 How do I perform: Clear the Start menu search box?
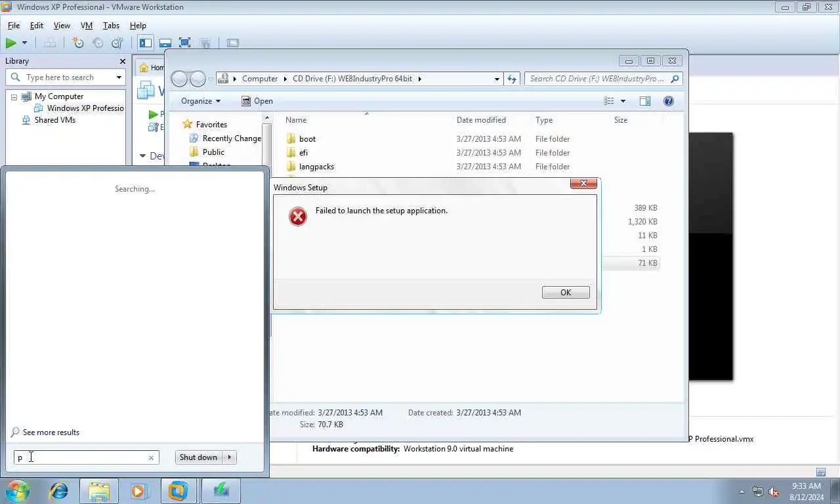pyautogui.click(x=151, y=458)
